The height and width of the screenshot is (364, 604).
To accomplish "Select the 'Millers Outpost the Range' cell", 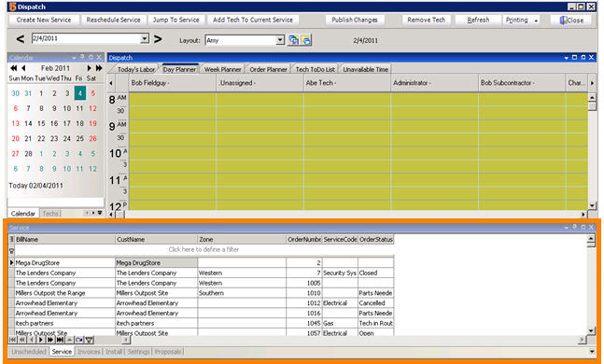I will click(64, 293).
